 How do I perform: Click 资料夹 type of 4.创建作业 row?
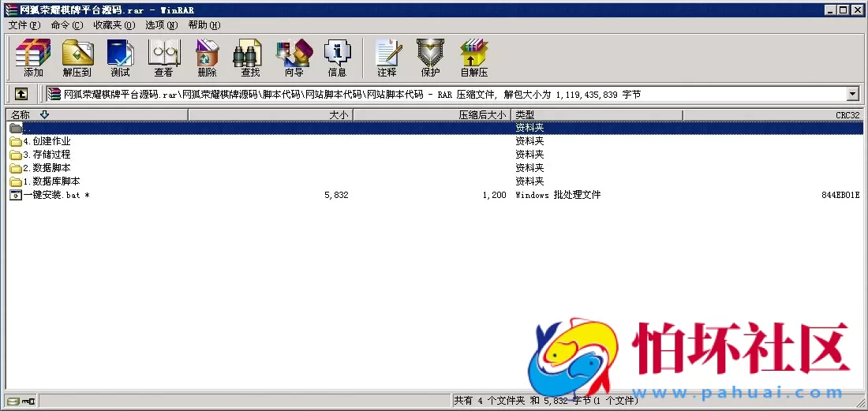(x=529, y=141)
